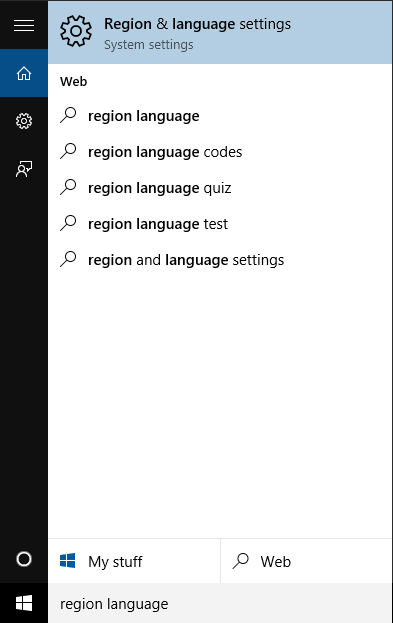Open the settings gear in sidebar
The height and width of the screenshot is (623, 393).
coord(24,121)
